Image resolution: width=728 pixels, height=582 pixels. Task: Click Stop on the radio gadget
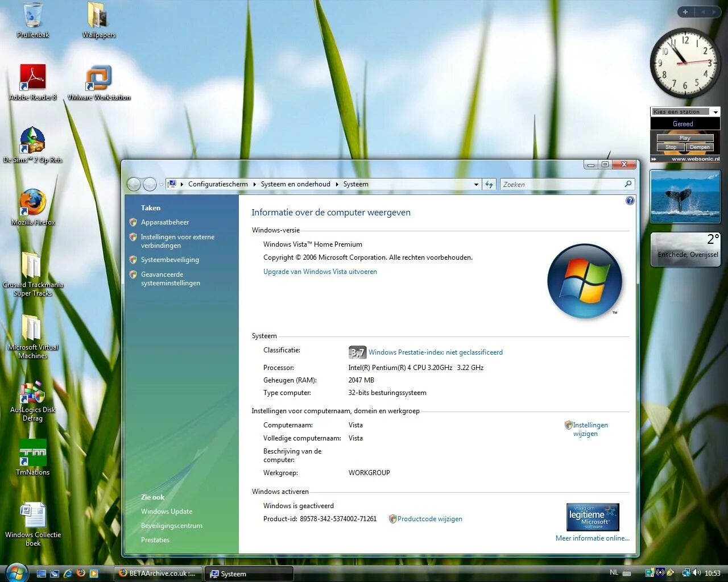(x=671, y=147)
